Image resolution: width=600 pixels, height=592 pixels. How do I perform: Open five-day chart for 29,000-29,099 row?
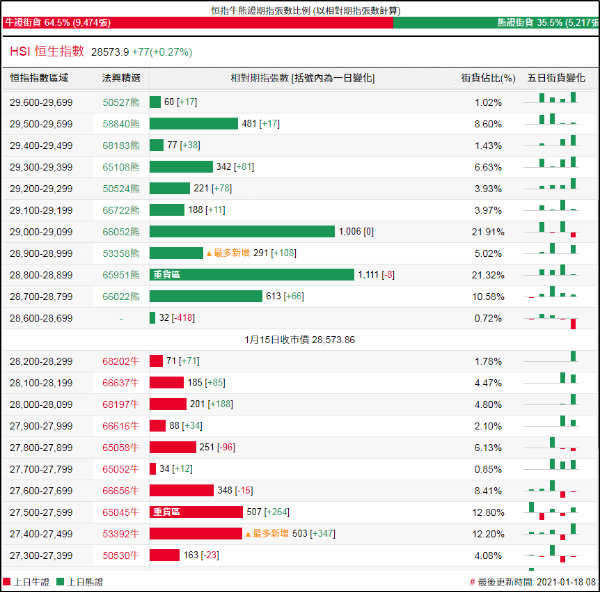[551, 230]
